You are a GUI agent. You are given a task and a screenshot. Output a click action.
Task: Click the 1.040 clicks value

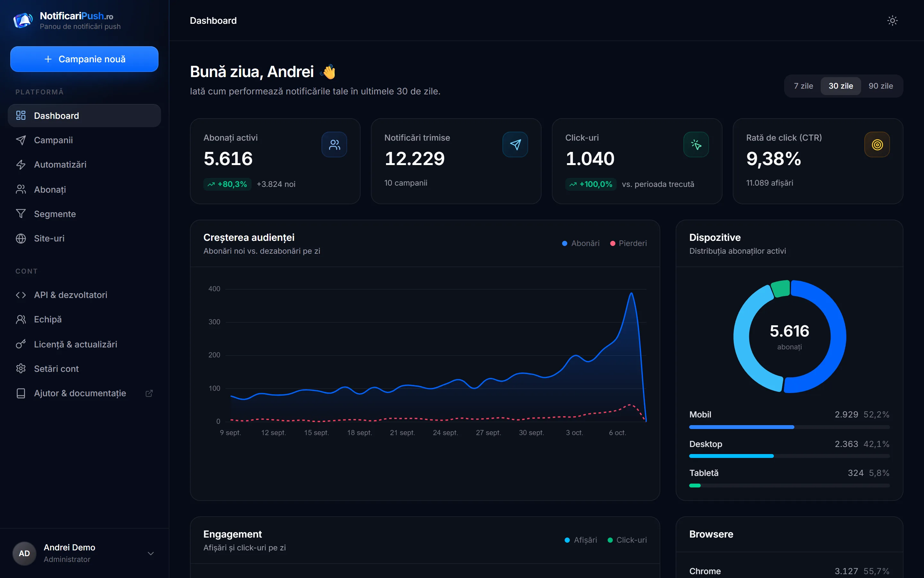coord(590,159)
